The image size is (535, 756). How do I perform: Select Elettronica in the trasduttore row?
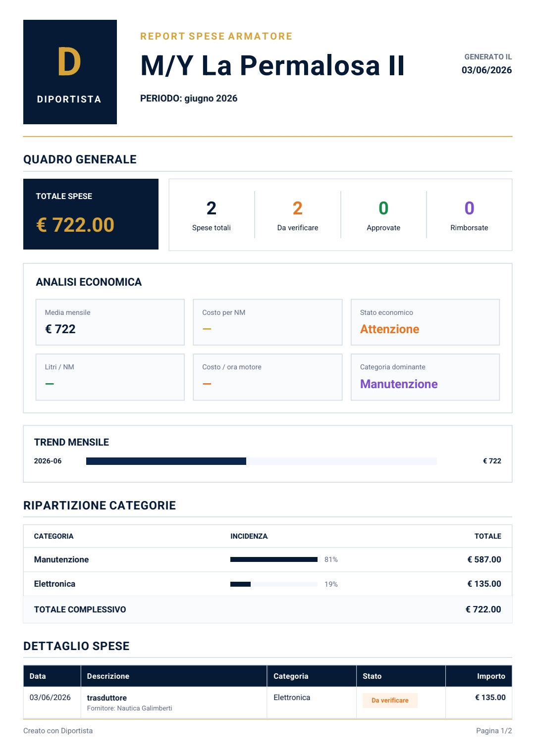pyautogui.click(x=292, y=698)
